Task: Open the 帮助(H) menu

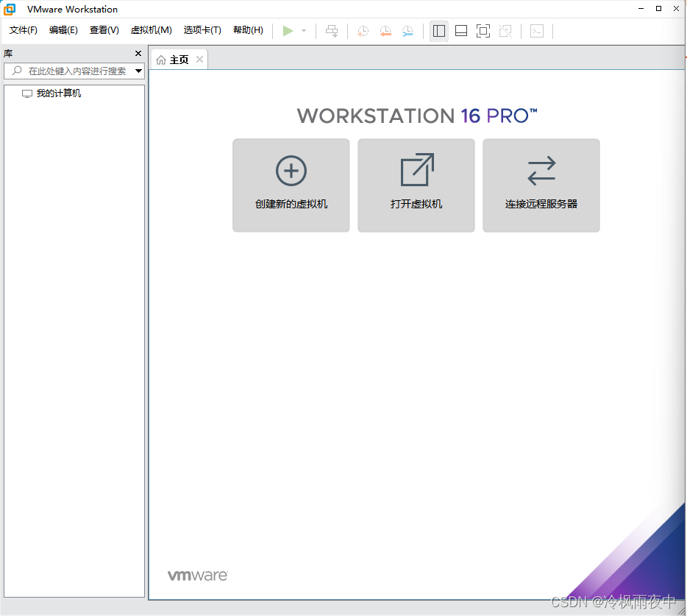Action: coord(248,30)
